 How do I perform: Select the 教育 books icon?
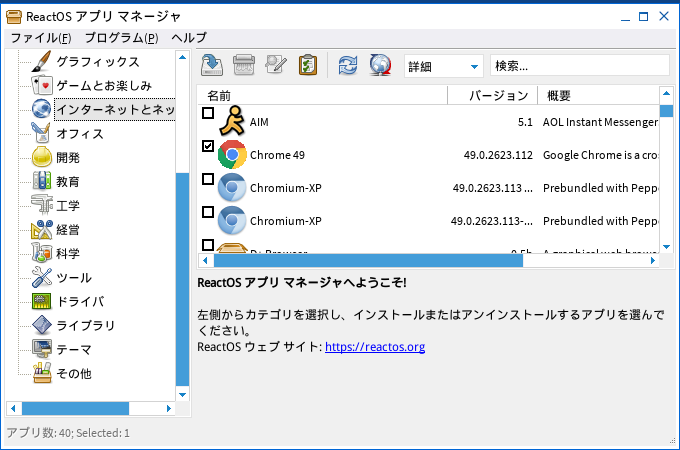coord(42,181)
